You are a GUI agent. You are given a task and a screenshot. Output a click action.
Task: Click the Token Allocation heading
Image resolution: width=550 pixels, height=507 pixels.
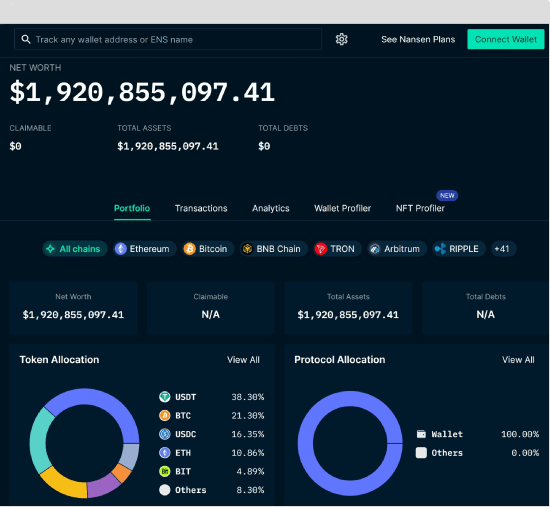click(x=59, y=360)
